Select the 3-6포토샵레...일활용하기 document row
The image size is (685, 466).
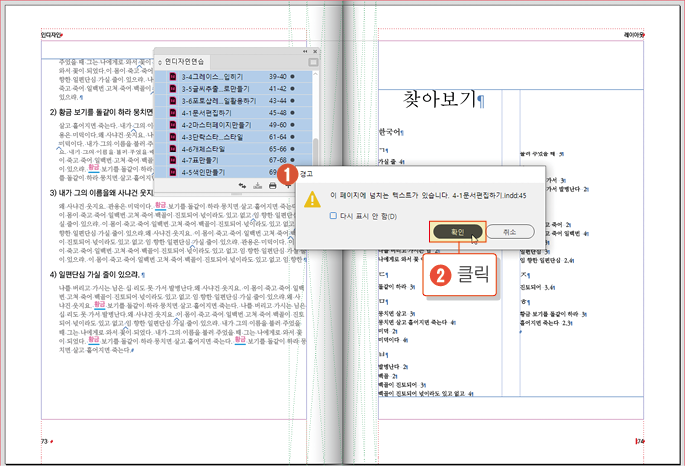click(x=233, y=101)
